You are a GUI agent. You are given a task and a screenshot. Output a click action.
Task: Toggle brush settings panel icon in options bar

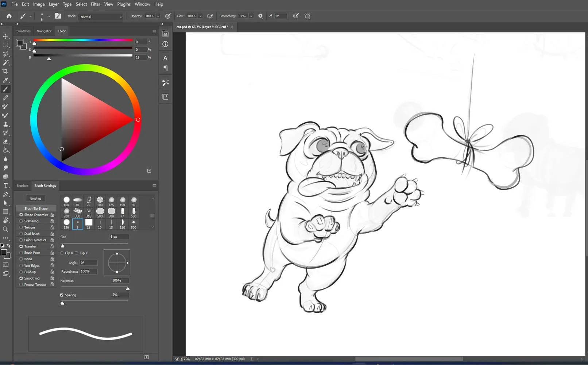(x=58, y=16)
